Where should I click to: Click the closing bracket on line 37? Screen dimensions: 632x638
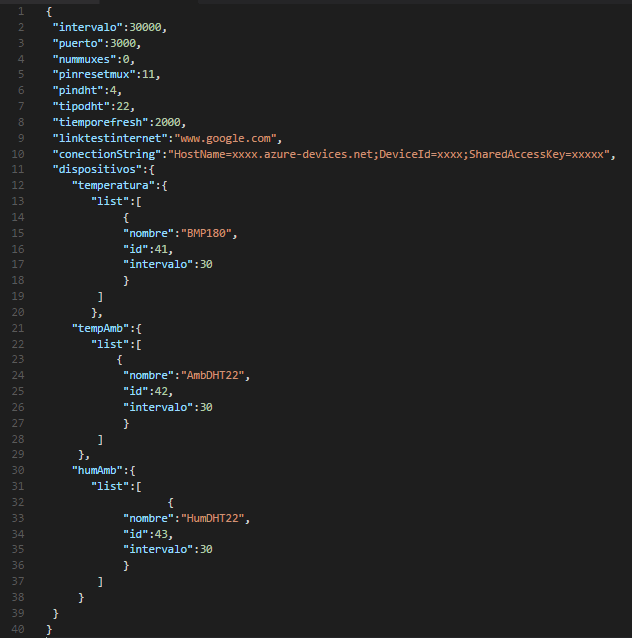(x=100, y=581)
